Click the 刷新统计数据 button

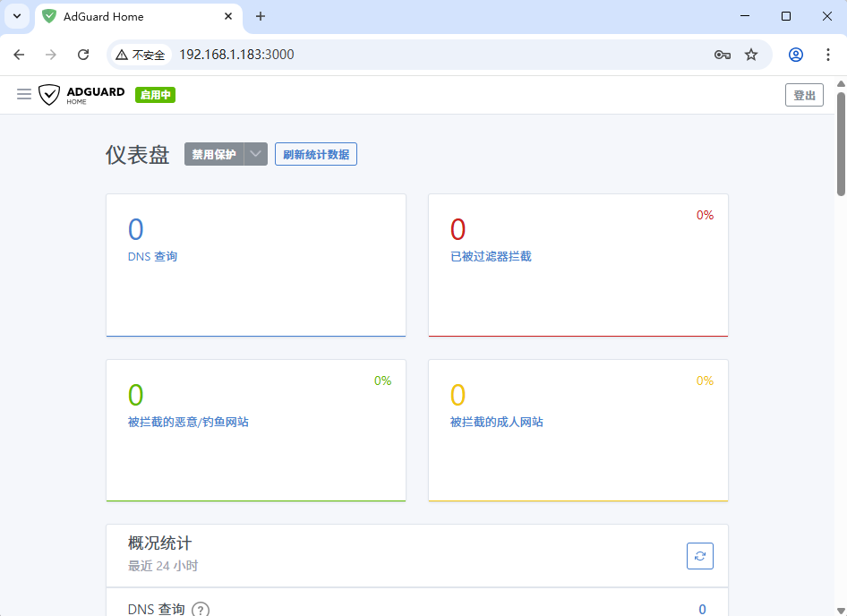316,154
